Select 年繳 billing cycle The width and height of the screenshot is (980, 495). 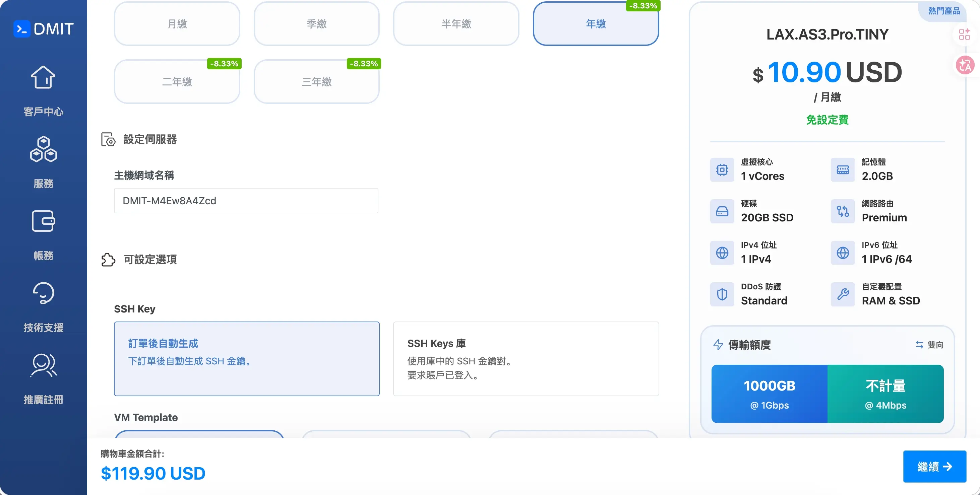596,23
